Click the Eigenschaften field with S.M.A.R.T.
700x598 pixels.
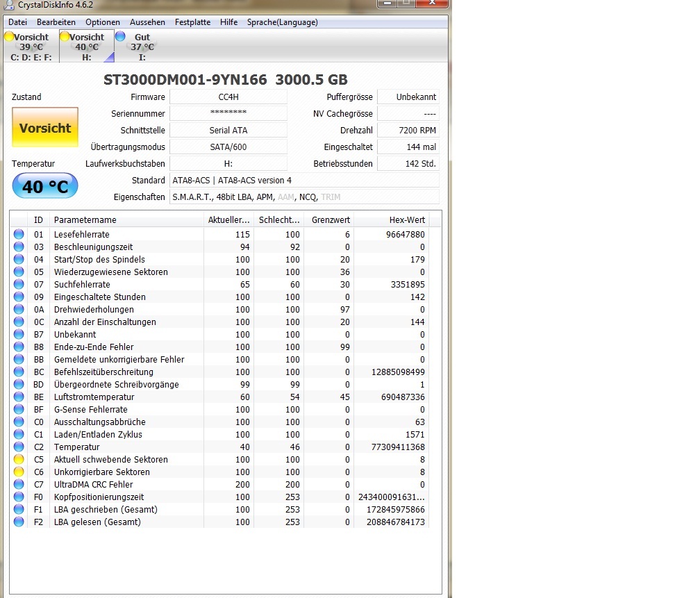tap(304, 197)
